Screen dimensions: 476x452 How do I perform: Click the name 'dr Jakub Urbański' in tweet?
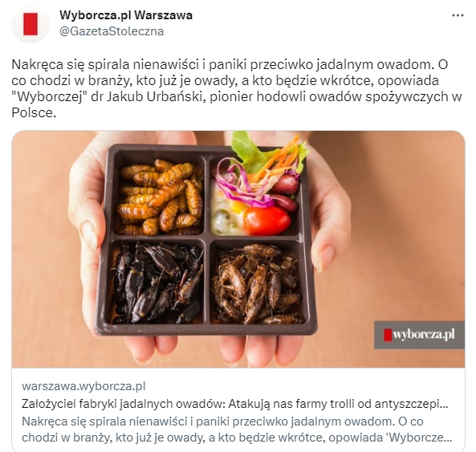(x=147, y=97)
